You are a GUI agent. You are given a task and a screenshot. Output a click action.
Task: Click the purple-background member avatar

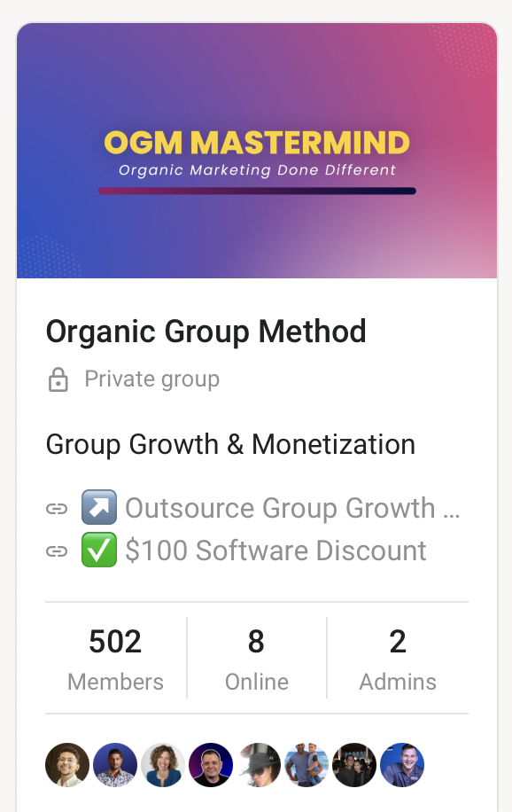211,764
